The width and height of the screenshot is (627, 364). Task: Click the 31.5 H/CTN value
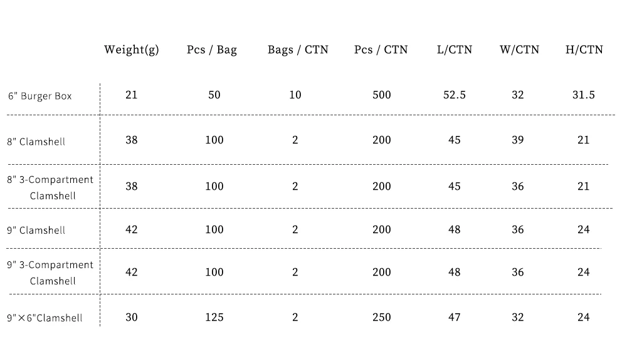(x=583, y=95)
